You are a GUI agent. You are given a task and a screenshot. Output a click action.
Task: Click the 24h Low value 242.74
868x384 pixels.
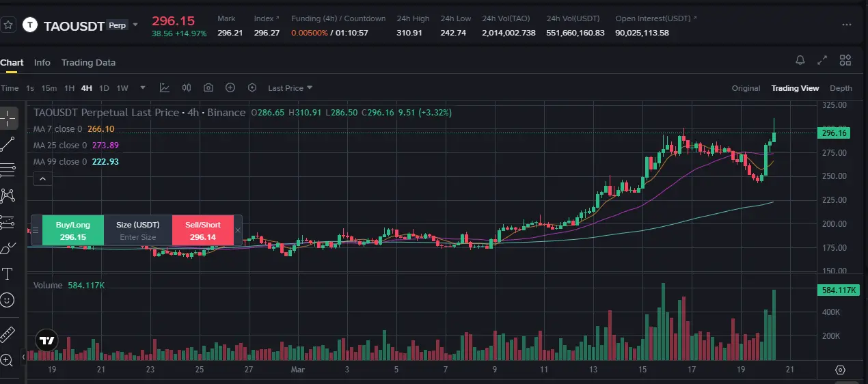453,33
